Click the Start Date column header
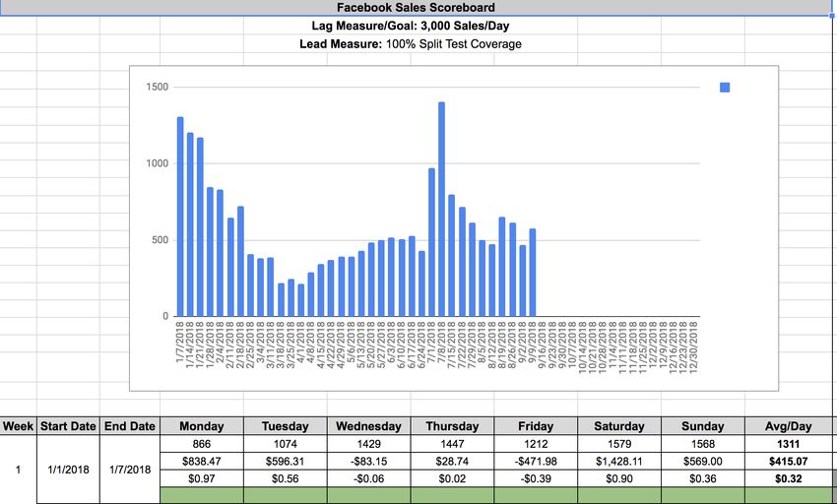This screenshot has height=504, width=837. point(68,426)
